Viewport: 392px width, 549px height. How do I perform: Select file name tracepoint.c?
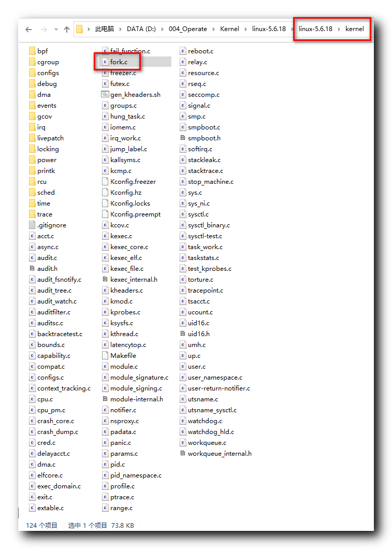coord(205,290)
